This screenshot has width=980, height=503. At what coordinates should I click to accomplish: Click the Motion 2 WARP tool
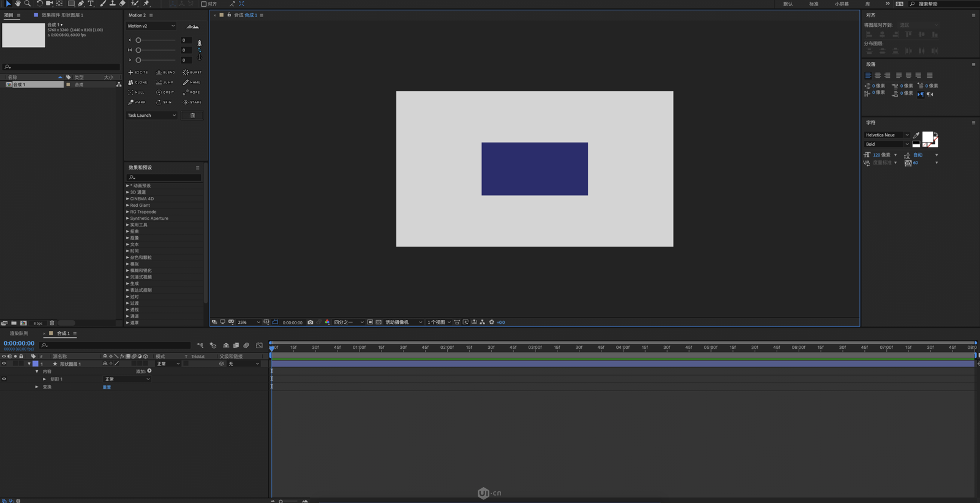[x=137, y=102]
